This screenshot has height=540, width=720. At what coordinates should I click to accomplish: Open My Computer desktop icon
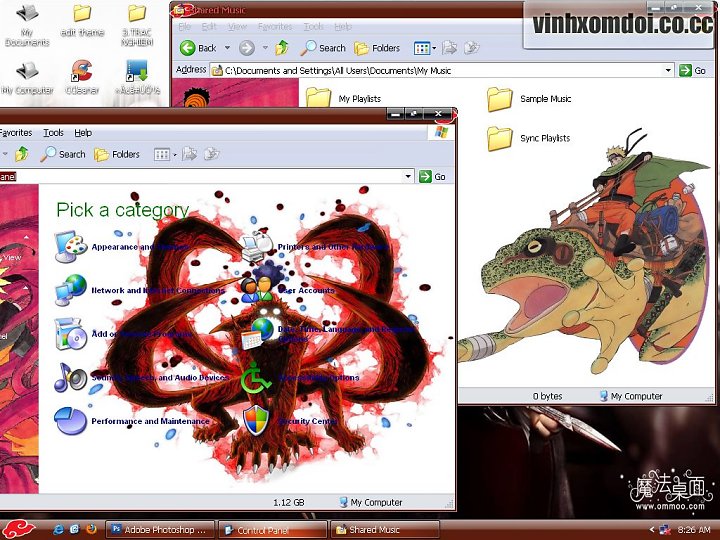pyautogui.click(x=27, y=77)
